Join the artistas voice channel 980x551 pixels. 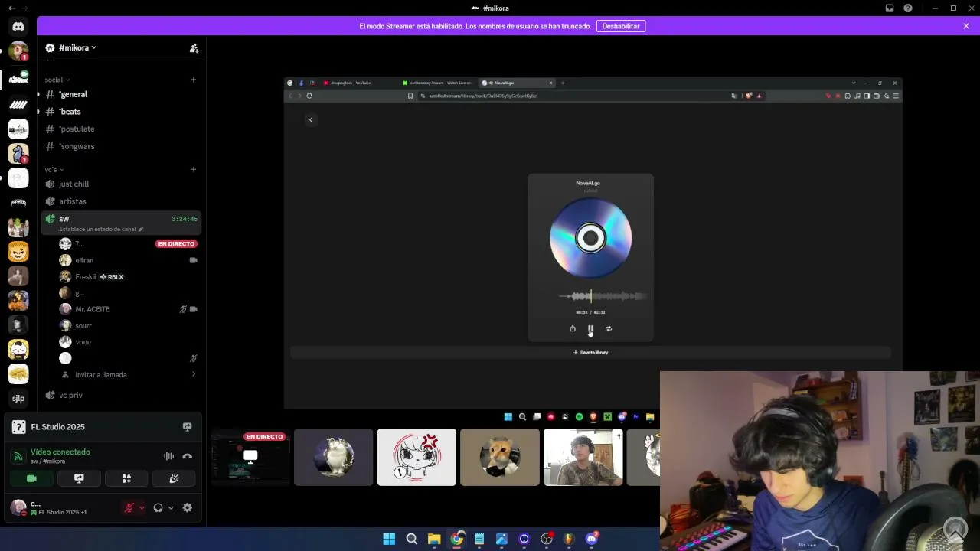121,201
